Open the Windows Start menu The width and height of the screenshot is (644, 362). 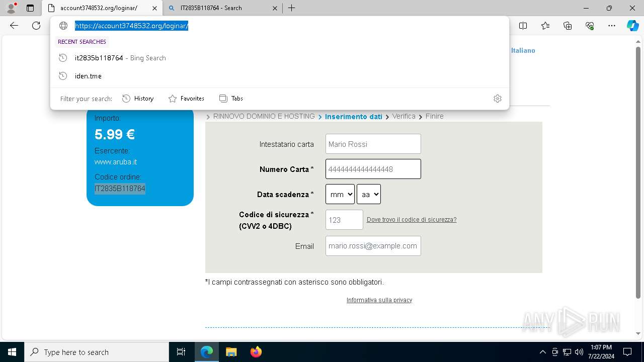(12, 352)
